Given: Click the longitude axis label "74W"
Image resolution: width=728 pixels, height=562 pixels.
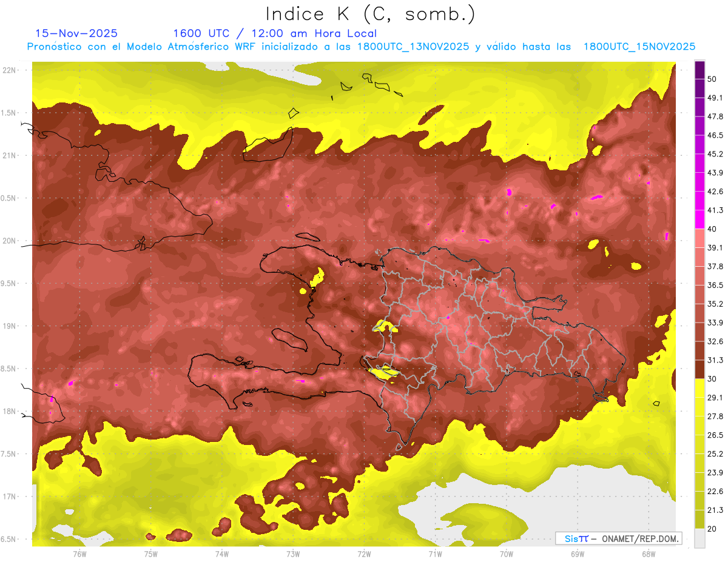Looking at the screenshot, I should (x=222, y=554).
